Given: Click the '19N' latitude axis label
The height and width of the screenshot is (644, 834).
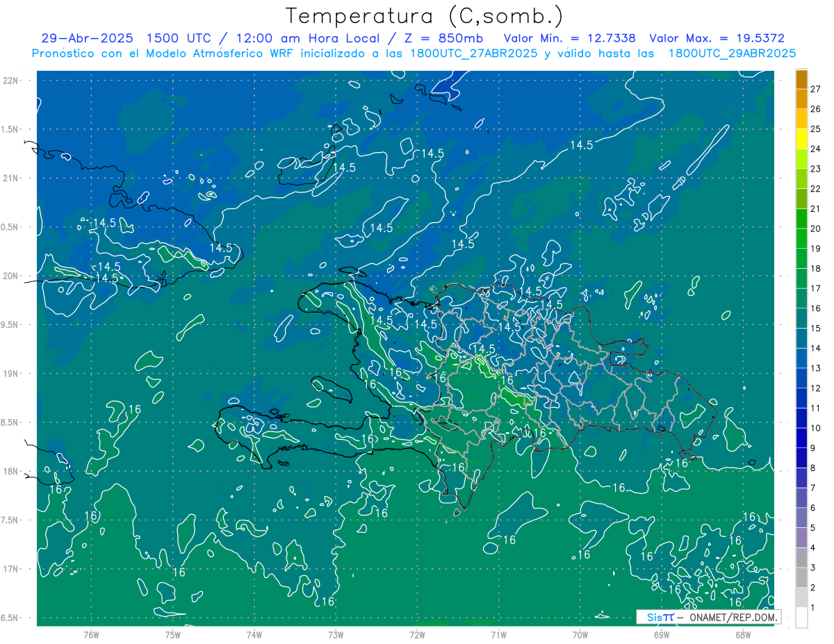Looking at the screenshot, I should [x=12, y=374].
